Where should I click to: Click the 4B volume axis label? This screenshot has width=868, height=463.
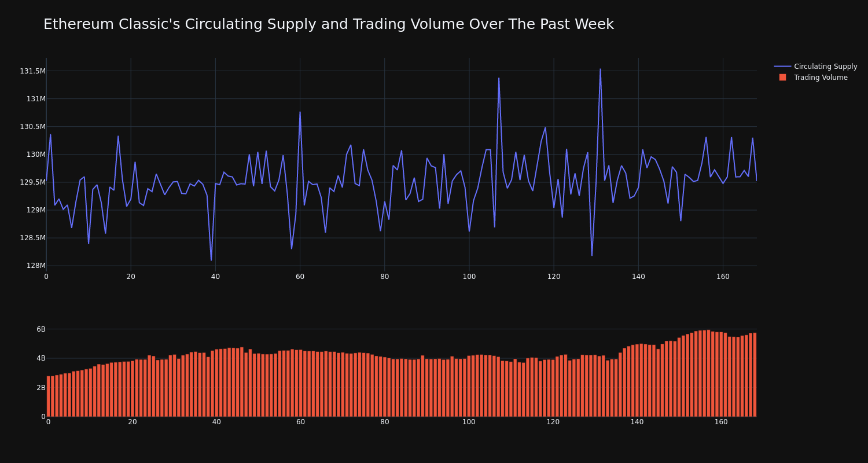coord(41,358)
